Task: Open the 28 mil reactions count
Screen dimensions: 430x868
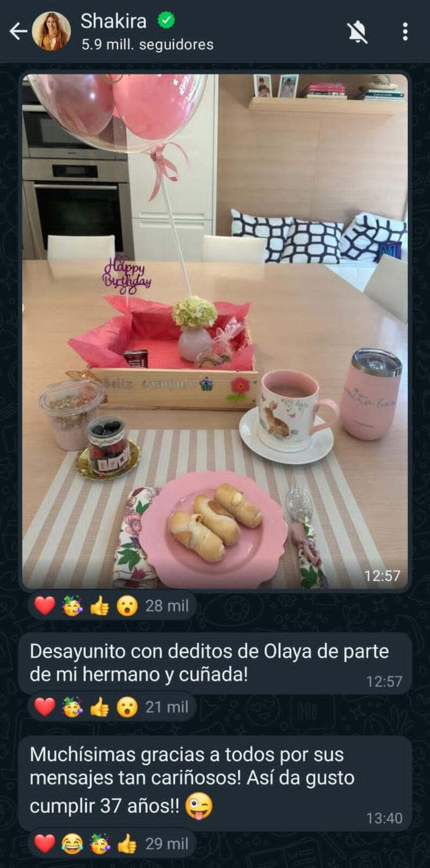Action: (167, 606)
